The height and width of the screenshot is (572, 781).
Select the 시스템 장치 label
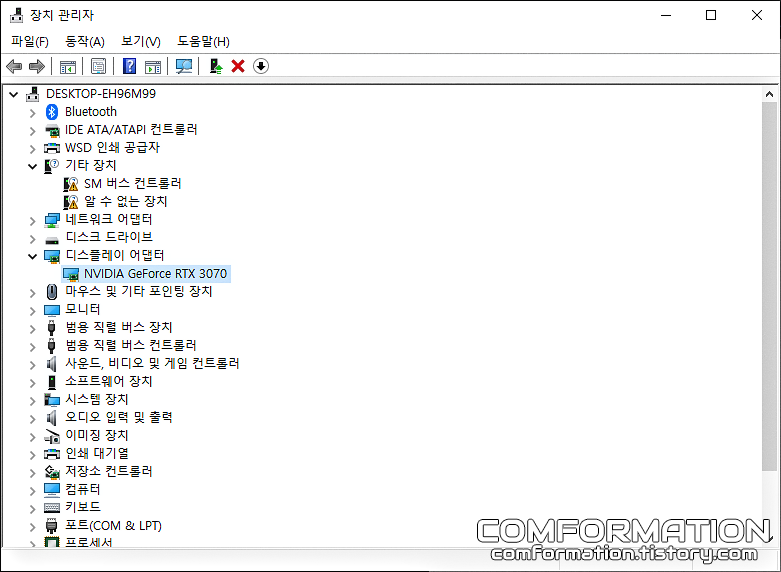(x=97, y=400)
